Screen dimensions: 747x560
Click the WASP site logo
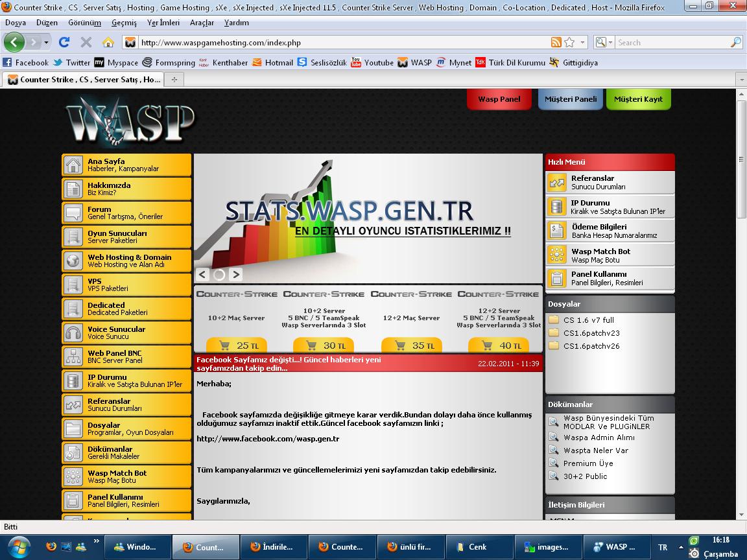[x=130, y=121]
